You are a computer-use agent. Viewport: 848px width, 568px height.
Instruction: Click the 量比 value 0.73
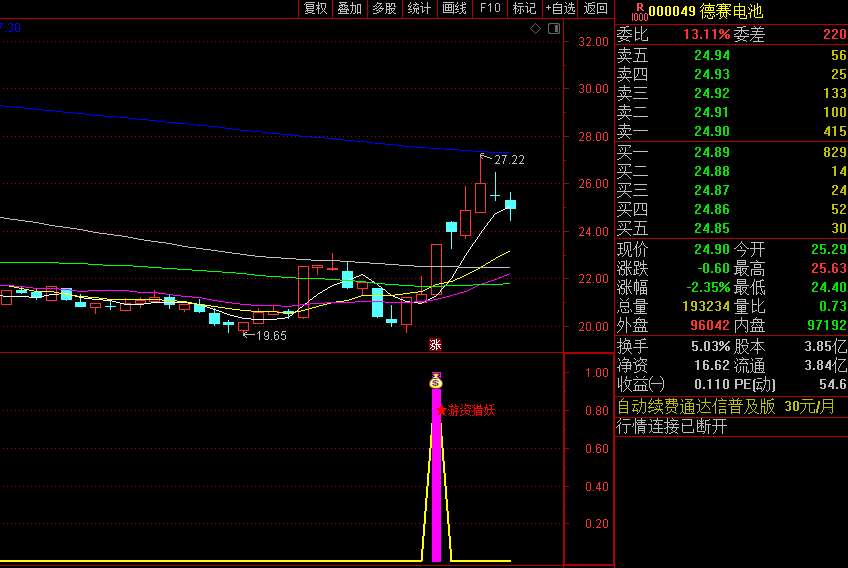pos(832,307)
